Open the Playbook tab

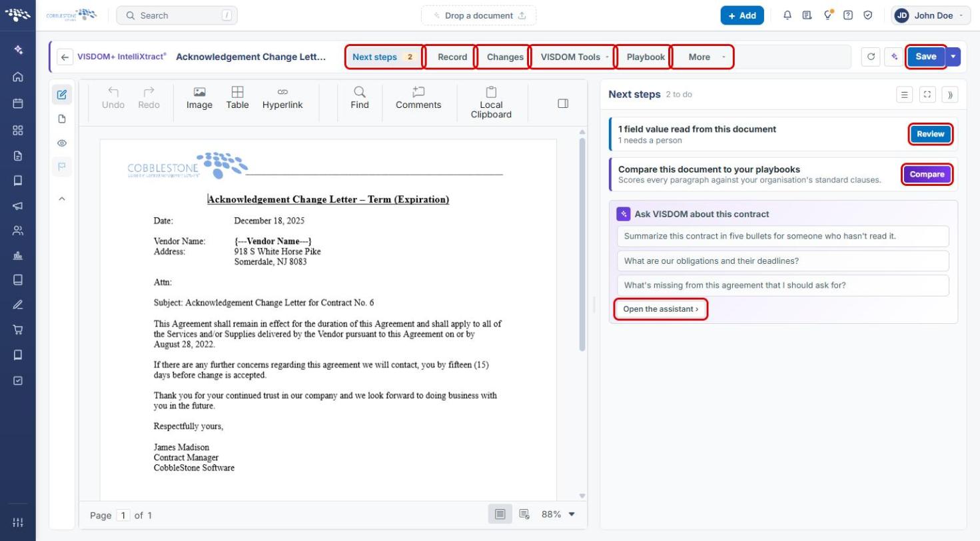(x=645, y=57)
